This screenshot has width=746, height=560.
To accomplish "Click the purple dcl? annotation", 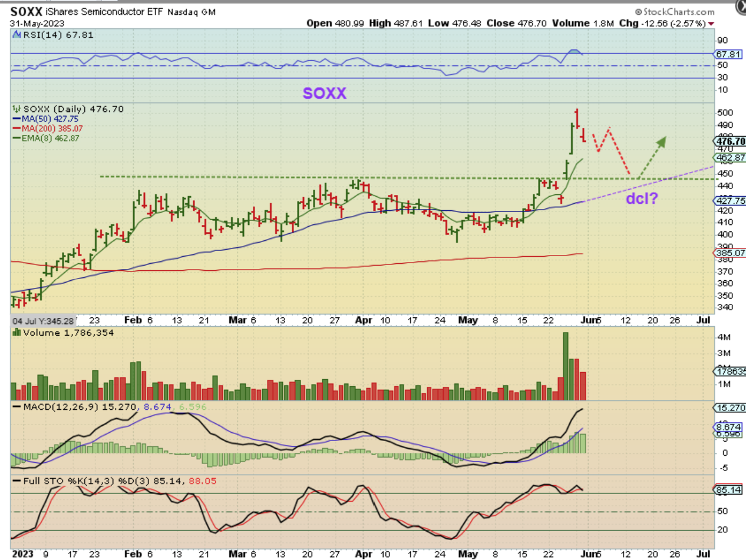I will pyautogui.click(x=641, y=199).
